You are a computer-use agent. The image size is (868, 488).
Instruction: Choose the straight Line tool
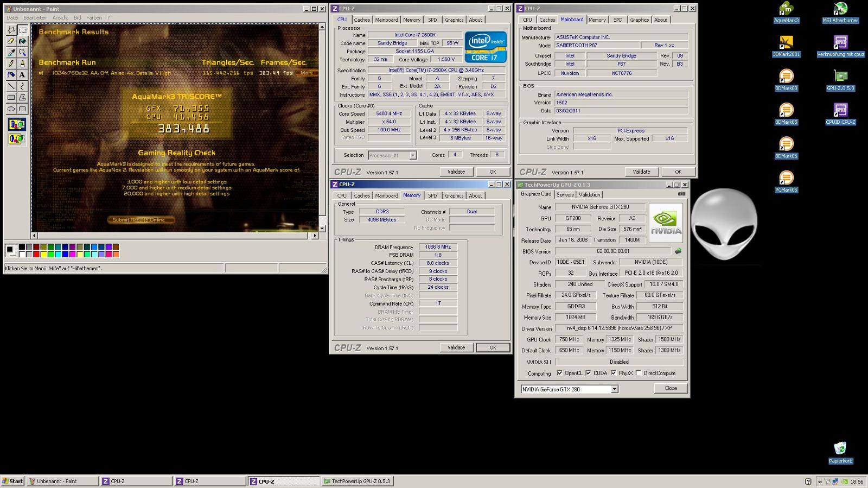(x=11, y=86)
